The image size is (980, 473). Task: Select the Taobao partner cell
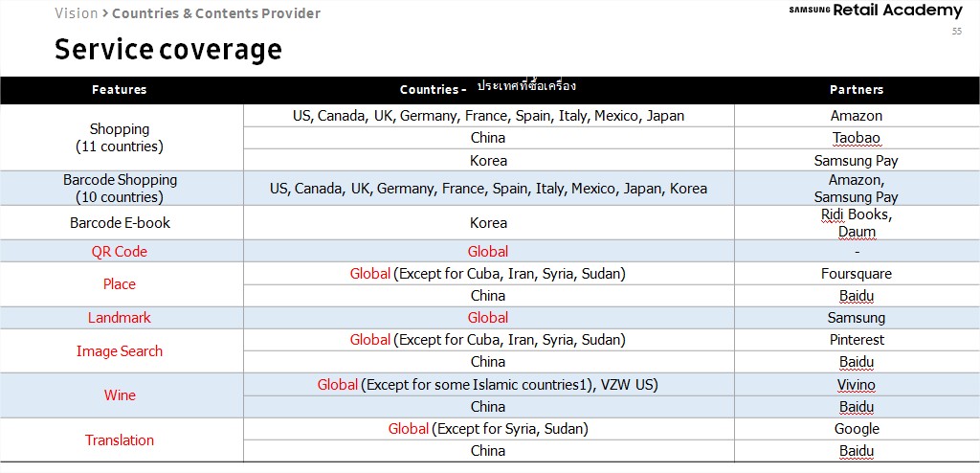(857, 138)
